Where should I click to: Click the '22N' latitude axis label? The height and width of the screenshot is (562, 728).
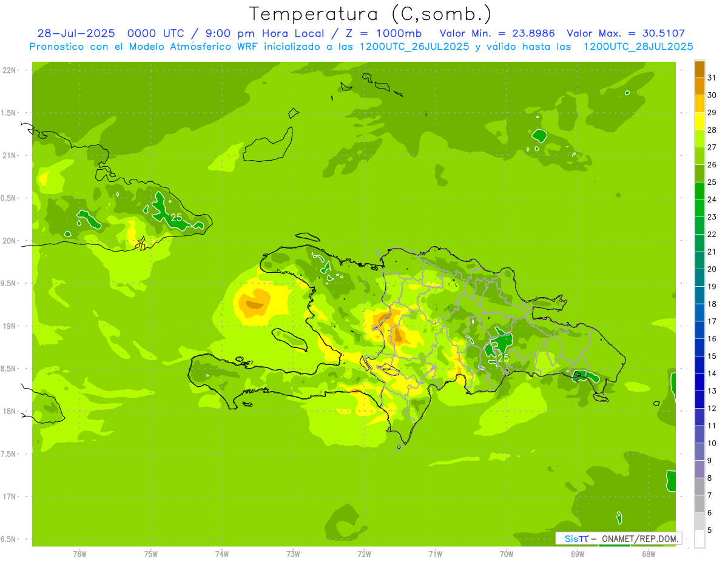10,70
